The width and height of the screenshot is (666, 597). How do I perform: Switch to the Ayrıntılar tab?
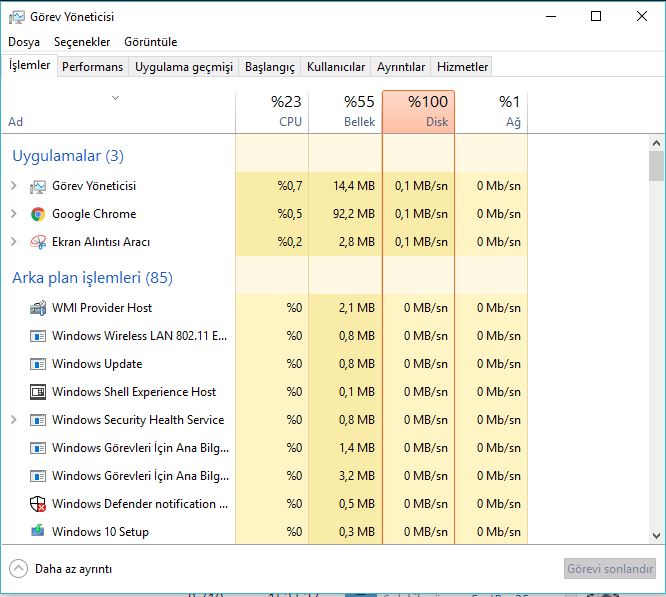401,67
